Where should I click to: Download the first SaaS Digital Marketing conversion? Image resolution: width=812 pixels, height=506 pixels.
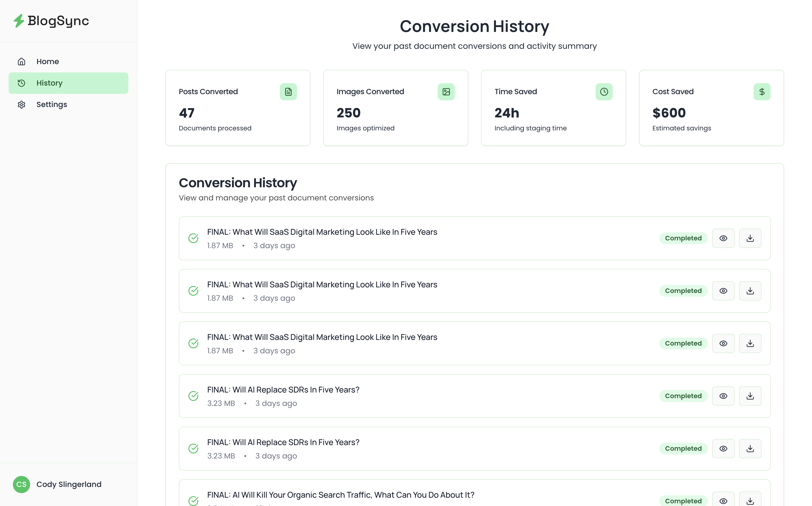[750, 238]
